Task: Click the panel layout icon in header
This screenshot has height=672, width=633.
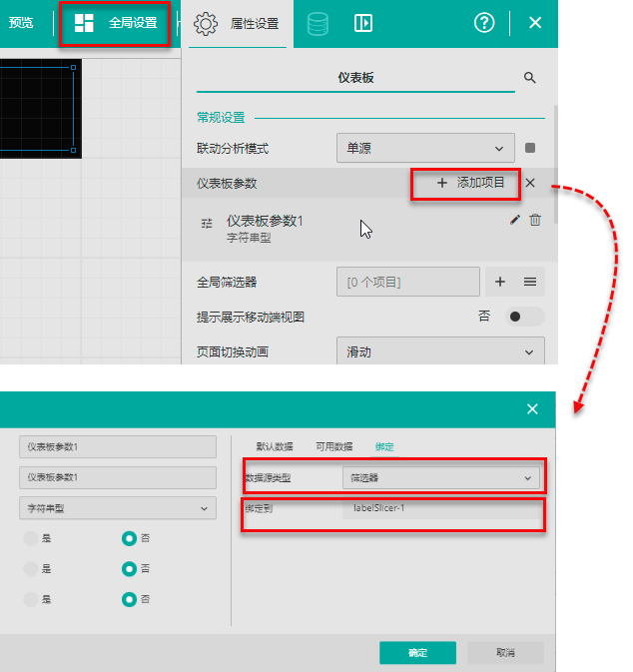Action: point(363,23)
